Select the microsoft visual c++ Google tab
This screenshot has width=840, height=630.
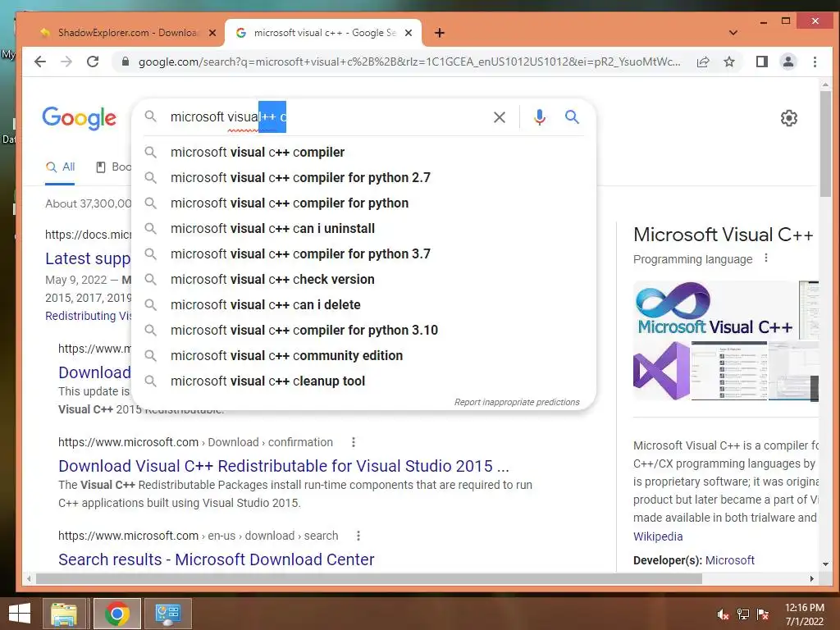point(322,33)
